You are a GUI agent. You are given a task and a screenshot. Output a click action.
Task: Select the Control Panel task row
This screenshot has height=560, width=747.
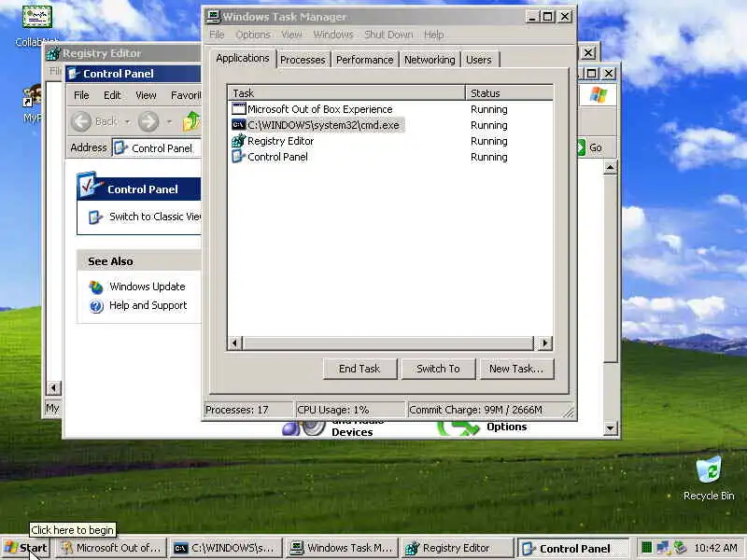[270, 157]
